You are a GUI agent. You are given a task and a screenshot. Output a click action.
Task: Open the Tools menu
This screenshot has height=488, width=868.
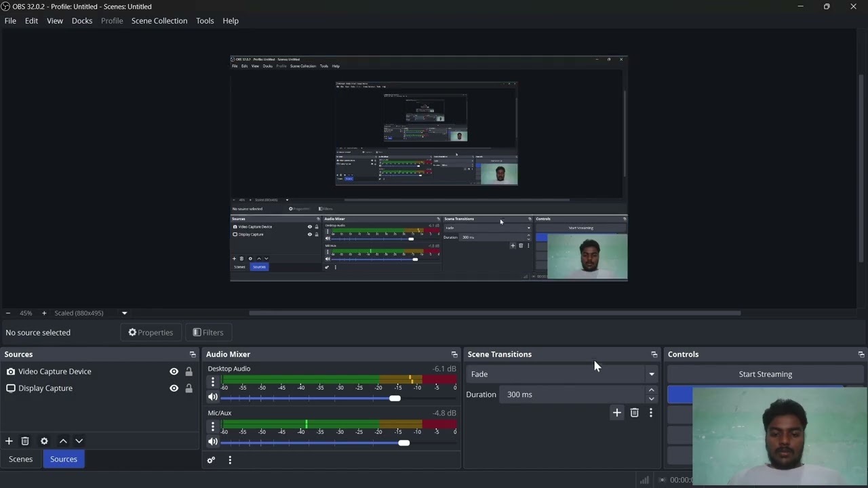point(205,21)
